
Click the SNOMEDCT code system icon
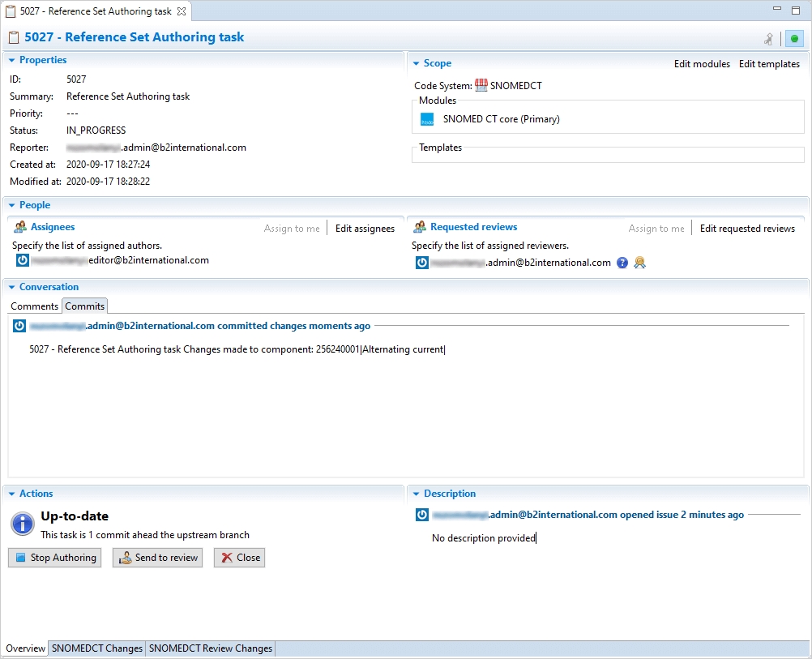point(481,85)
